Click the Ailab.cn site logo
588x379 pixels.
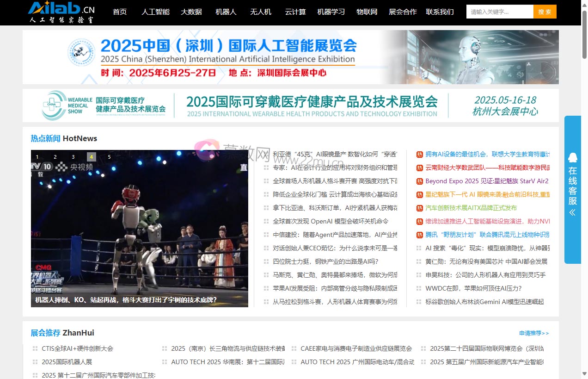[61, 12]
